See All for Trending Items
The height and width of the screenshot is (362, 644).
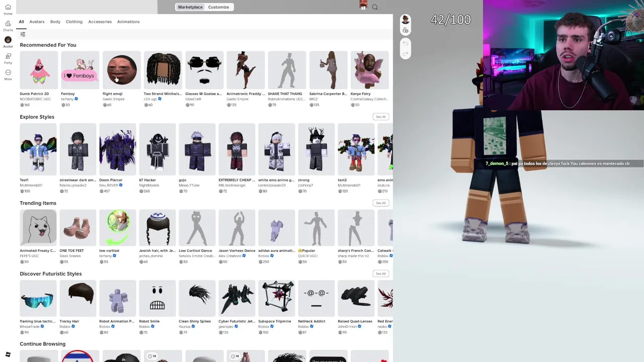point(380,203)
